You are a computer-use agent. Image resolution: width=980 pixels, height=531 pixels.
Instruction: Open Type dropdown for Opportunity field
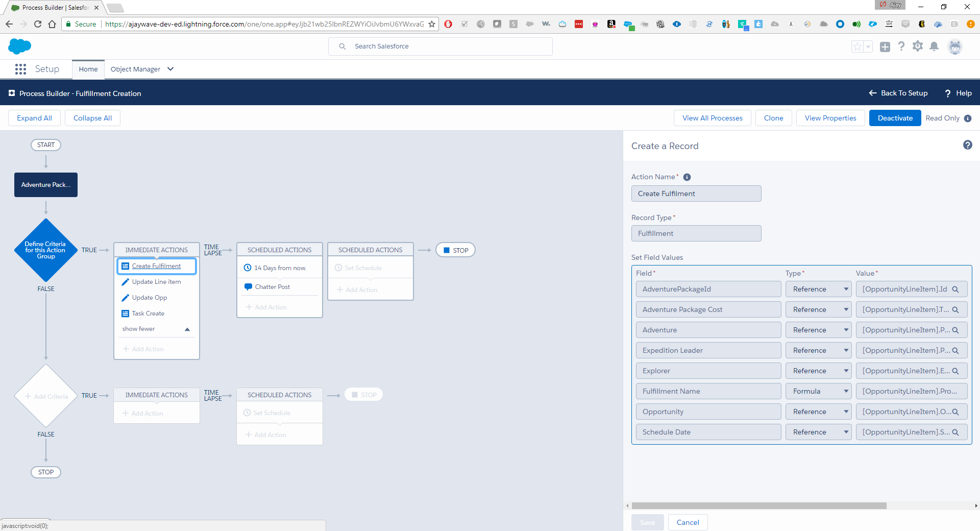click(x=819, y=412)
